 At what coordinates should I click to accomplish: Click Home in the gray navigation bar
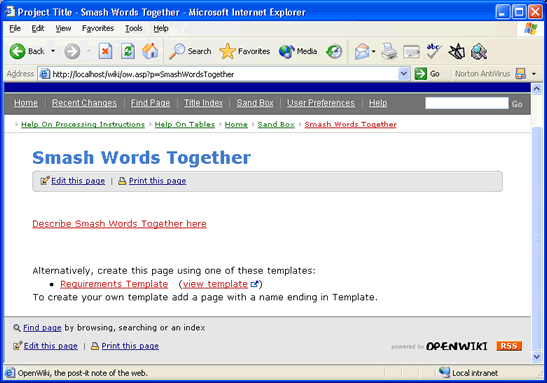(26, 103)
